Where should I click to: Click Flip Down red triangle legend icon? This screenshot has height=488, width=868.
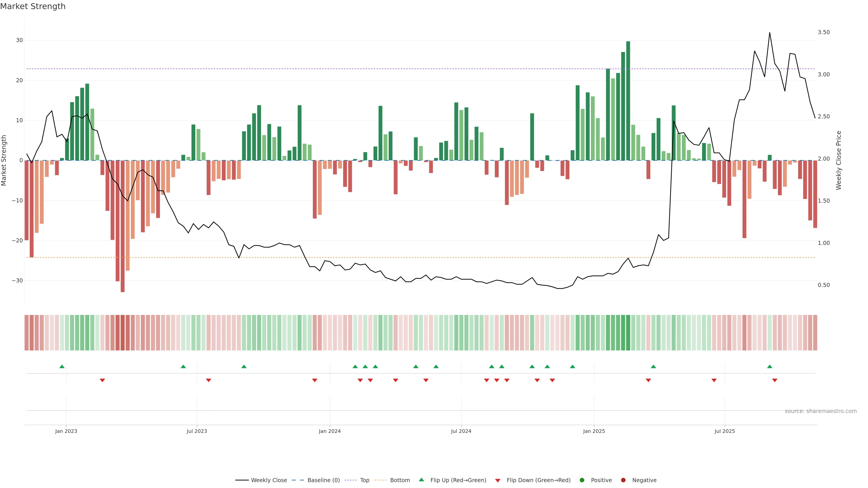pyautogui.click(x=498, y=481)
